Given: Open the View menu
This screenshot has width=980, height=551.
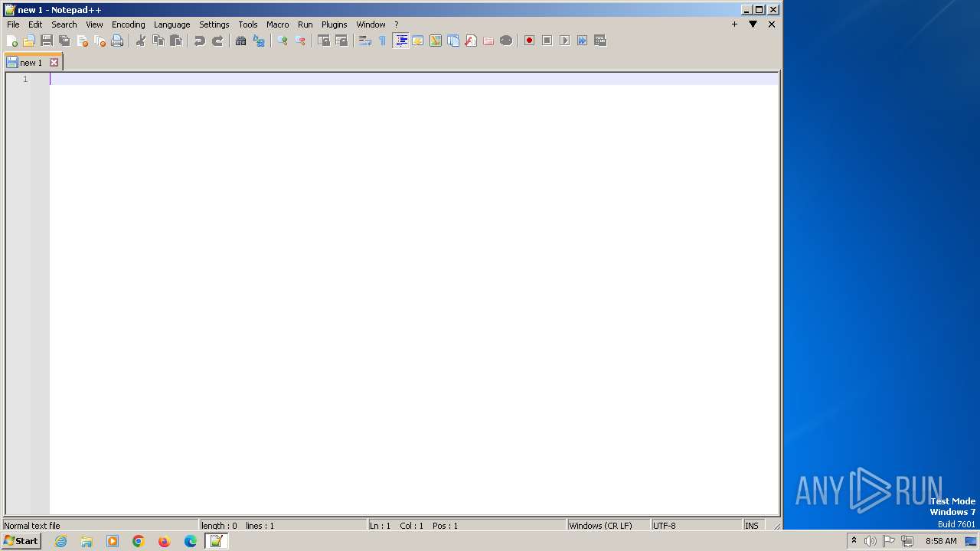Looking at the screenshot, I should click(x=94, y=24).
